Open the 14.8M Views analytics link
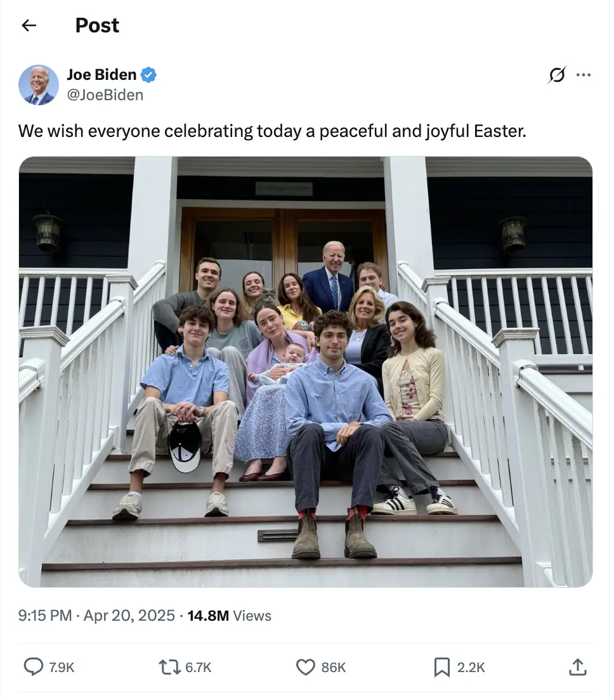 tap(230, 616)
